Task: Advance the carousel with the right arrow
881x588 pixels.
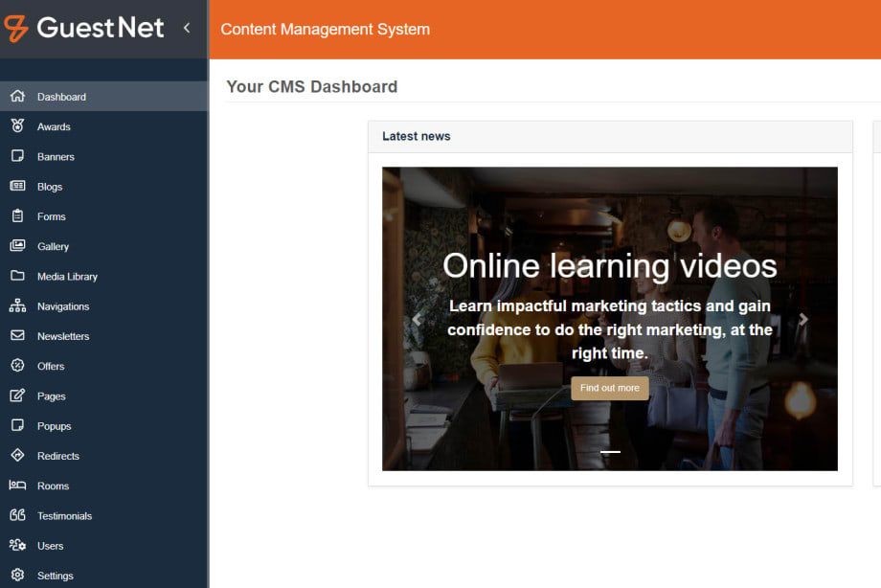Action: (804, 319)
